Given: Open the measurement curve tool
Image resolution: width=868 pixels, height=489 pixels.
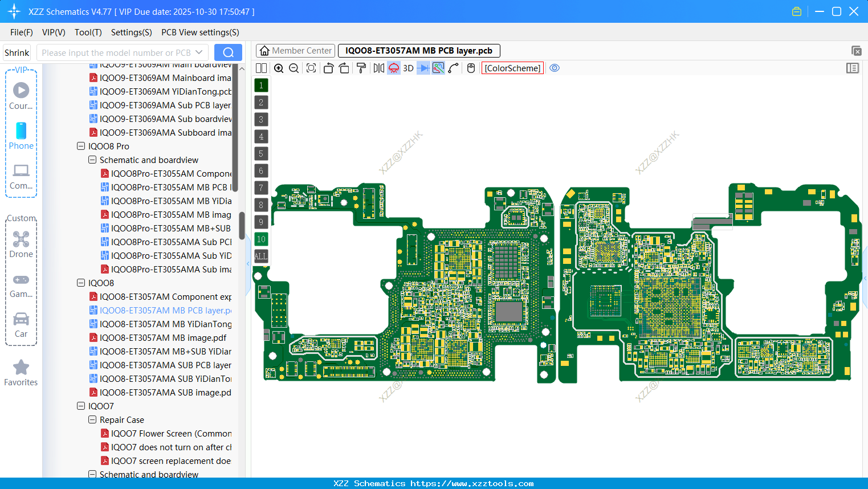Looking at the screenshot, I should (x=454, y=68).
